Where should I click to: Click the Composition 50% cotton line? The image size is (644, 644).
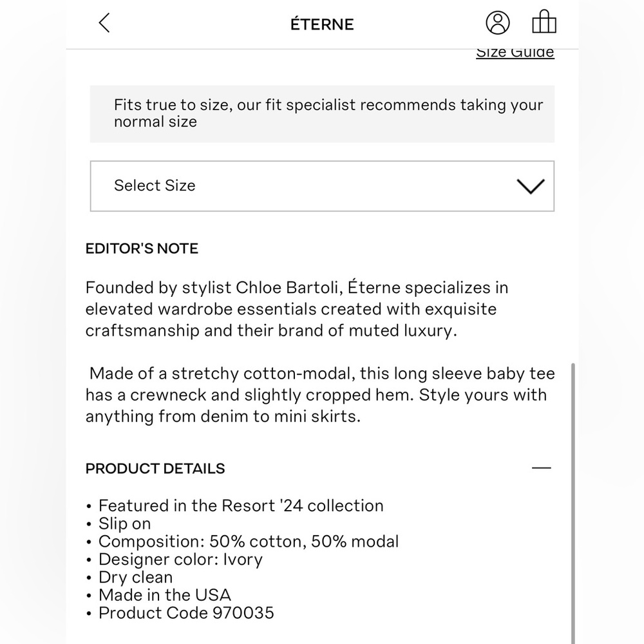(249, 542)
